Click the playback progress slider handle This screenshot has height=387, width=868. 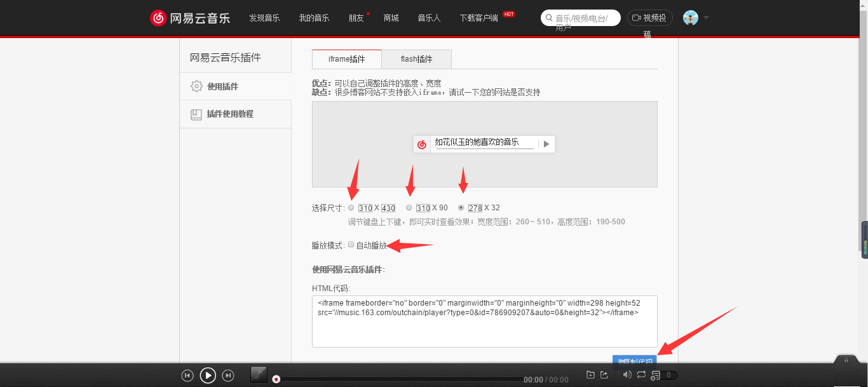[x=276, y=379]
